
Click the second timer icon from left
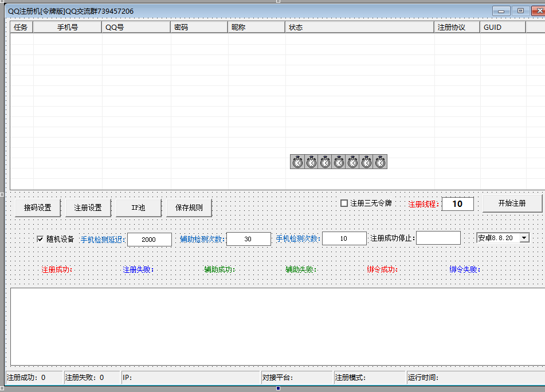(311, 162)
